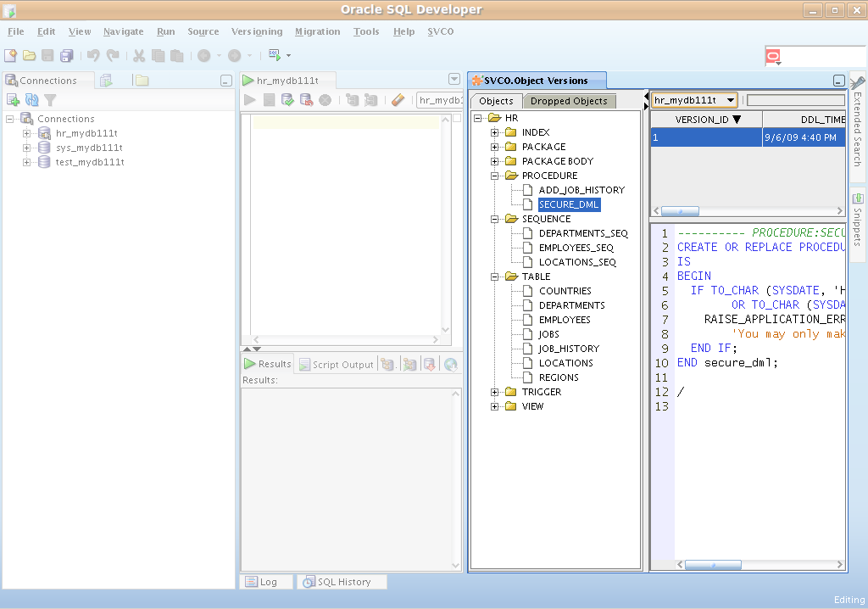
Task: Refresh connections with the blue arrows icon
Action: [31, 100]
